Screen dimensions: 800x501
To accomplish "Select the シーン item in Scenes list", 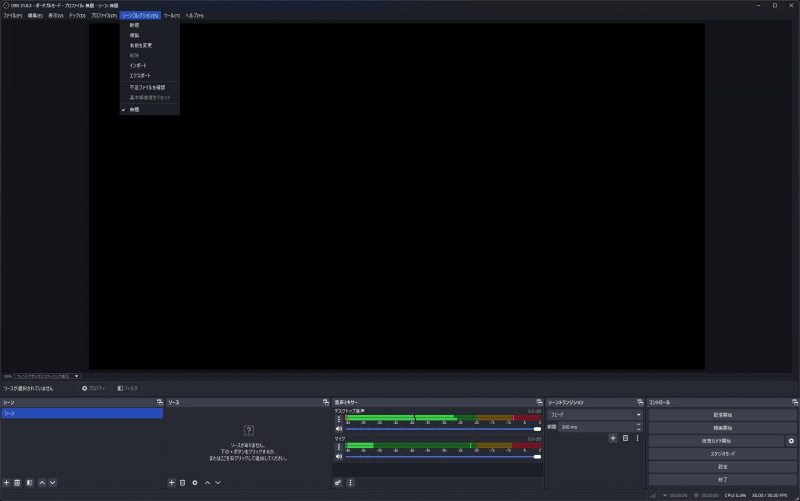I will tap(82, 413).
